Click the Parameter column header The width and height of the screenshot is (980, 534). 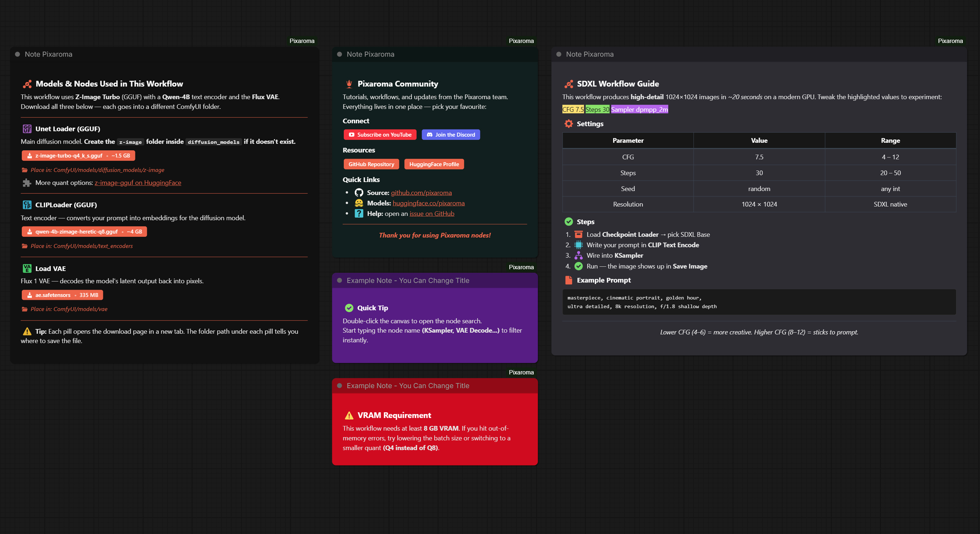[628, 141]
